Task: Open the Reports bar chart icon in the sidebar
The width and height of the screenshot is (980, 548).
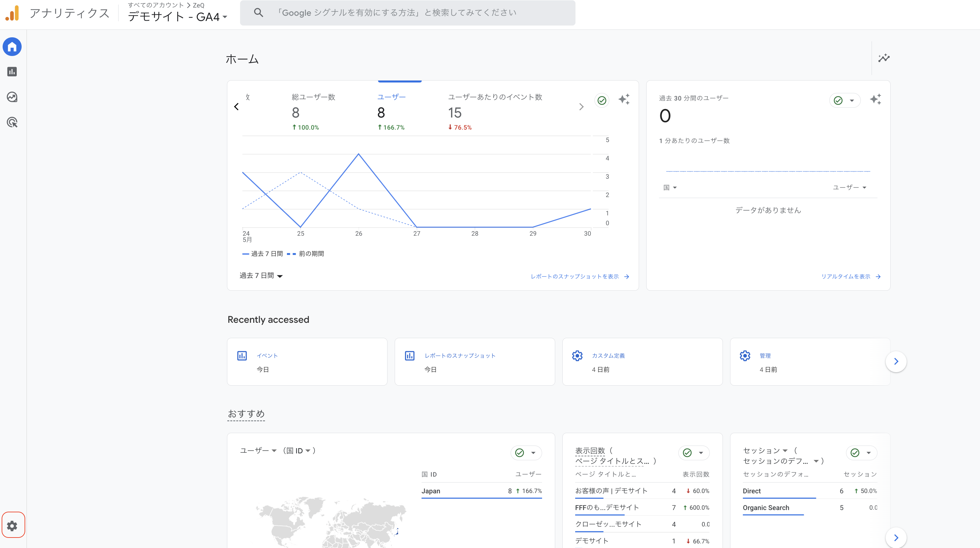Action: click(12, 72)
